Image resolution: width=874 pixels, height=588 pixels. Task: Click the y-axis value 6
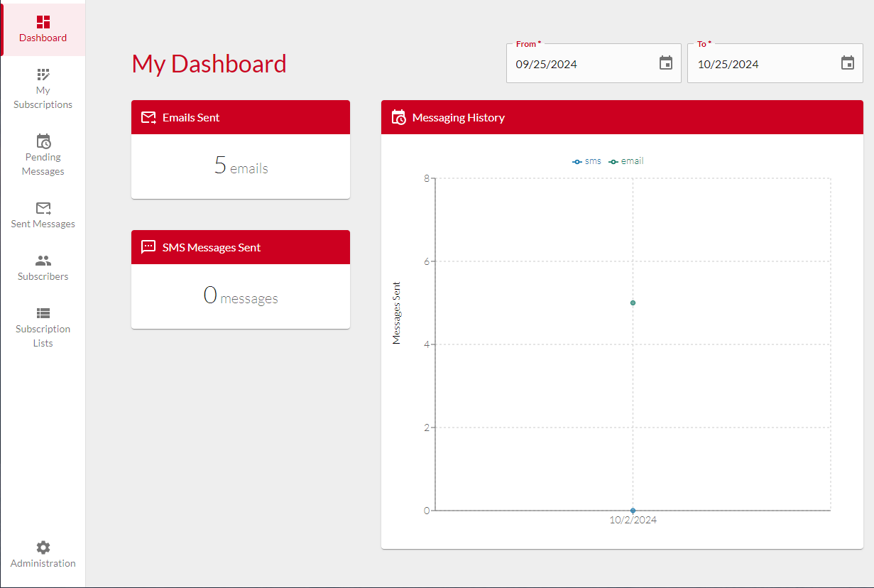click(x=427, y=261)
